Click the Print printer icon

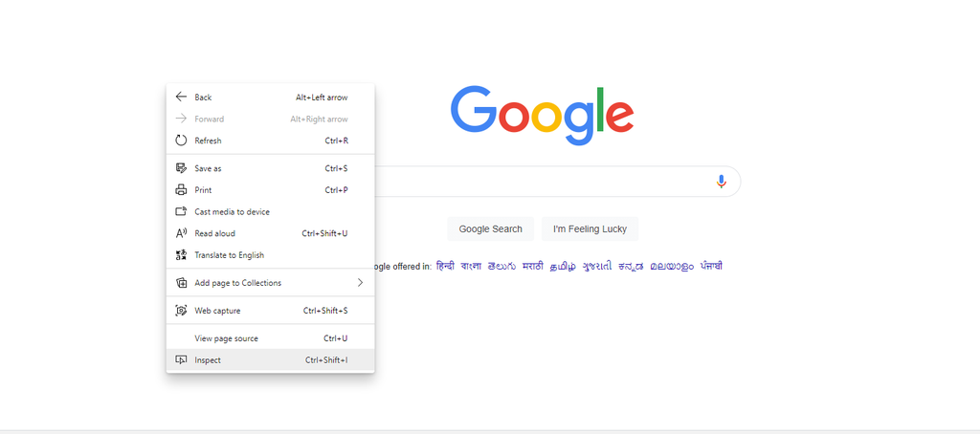click(181, 190)
